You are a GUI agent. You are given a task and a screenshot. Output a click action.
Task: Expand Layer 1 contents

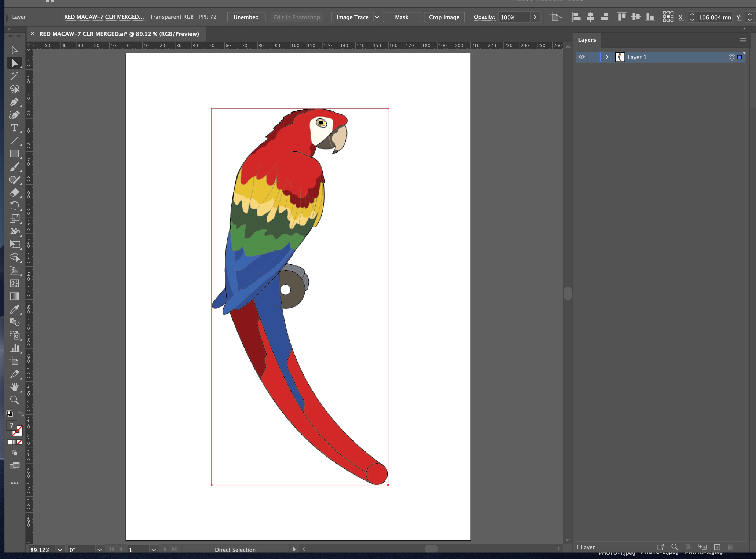click(607, 57)
